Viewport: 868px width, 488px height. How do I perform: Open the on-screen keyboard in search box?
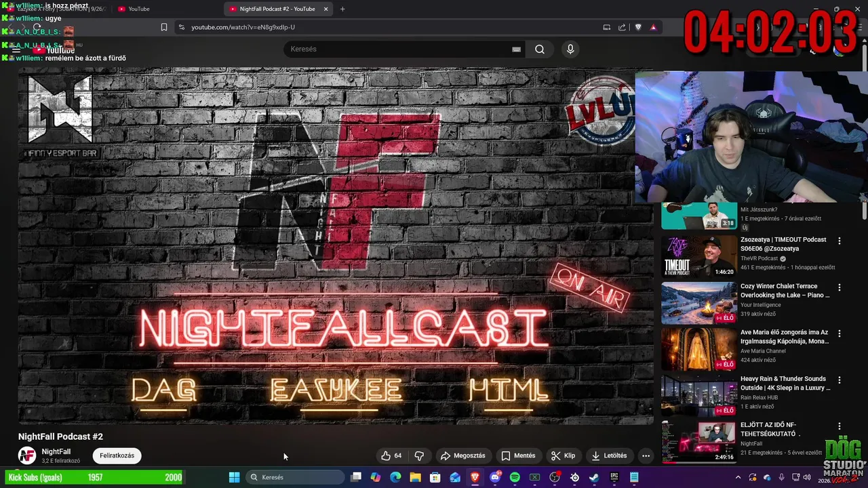click(x=516, y=49)
